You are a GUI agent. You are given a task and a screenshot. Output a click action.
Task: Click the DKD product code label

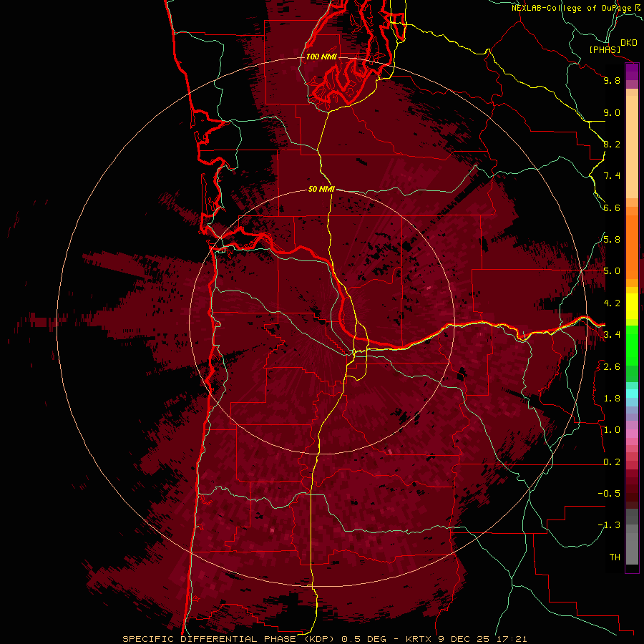[628, 42]
